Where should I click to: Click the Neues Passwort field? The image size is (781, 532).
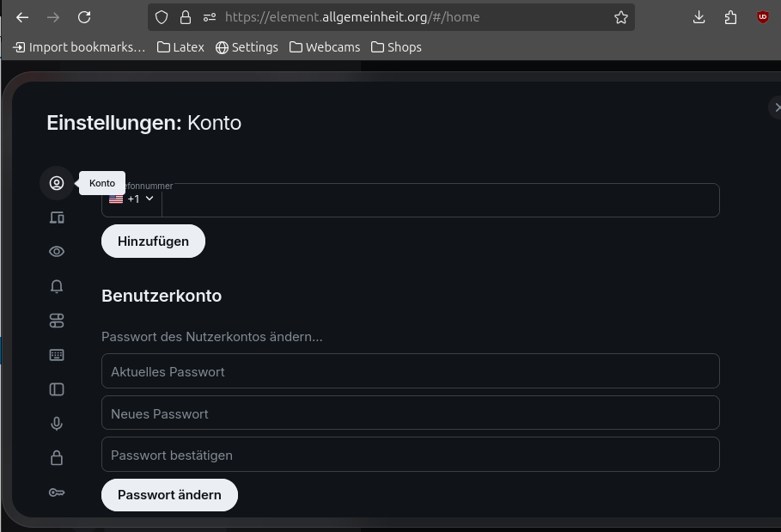(x=410, y=413)
